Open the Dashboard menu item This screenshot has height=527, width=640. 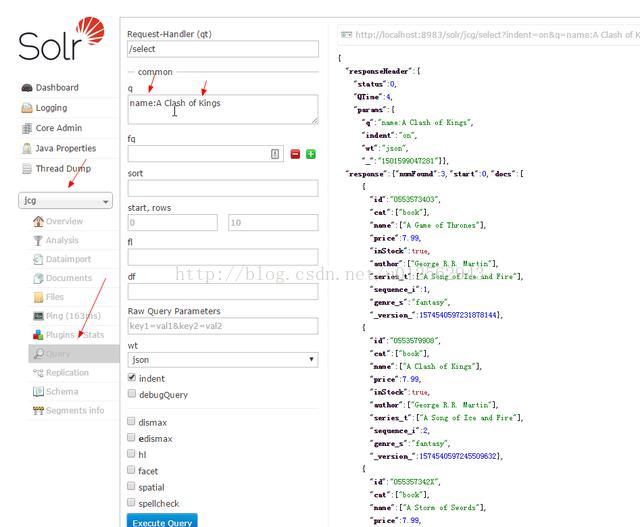57,88
